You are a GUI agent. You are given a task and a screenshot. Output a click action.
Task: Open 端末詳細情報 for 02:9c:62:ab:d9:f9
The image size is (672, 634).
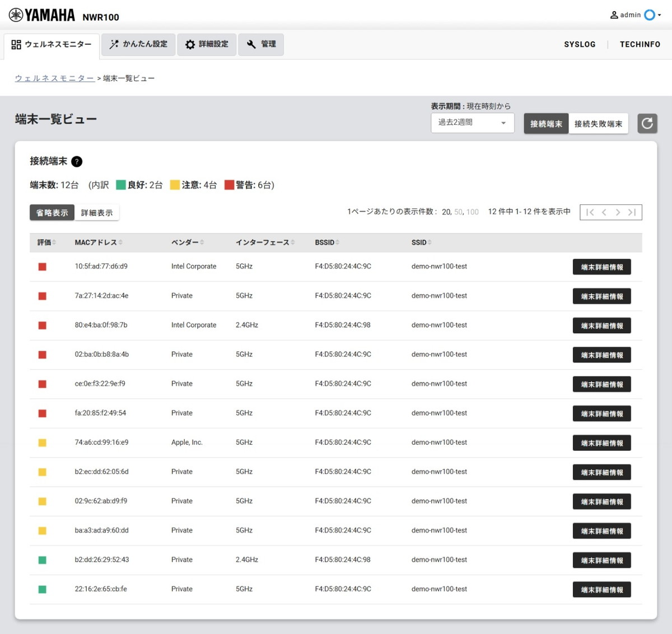pos(602,502)
